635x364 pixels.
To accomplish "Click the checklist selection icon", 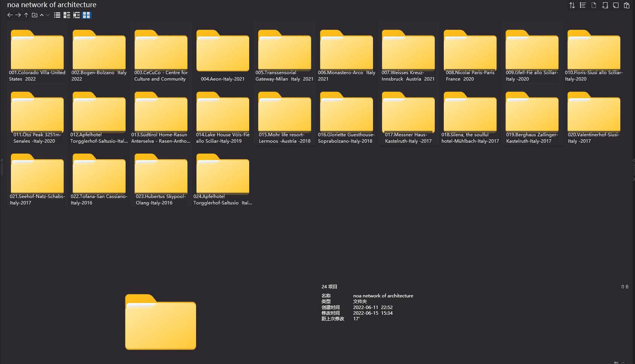I will (583, 5).
